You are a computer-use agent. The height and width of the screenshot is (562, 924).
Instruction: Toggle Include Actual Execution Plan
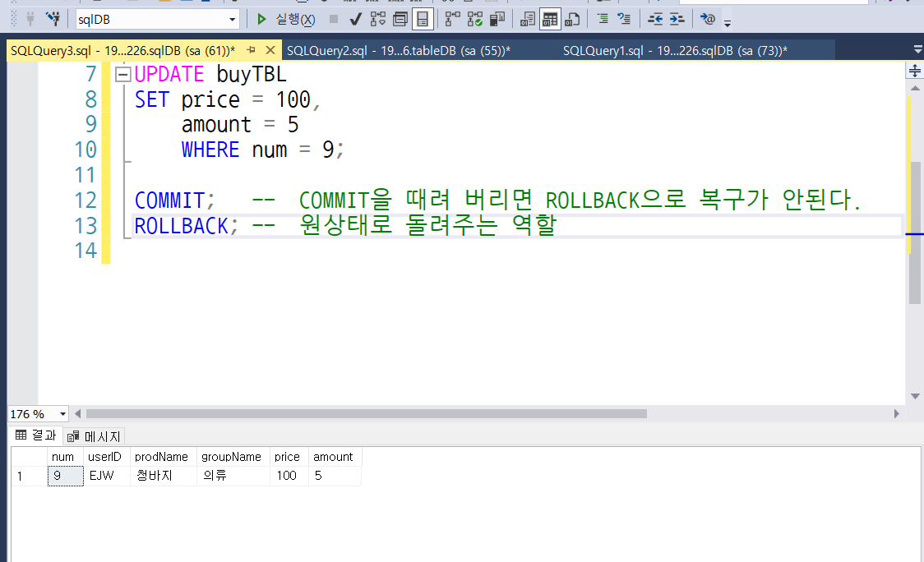pyautogui.click(x=453, y=20)
